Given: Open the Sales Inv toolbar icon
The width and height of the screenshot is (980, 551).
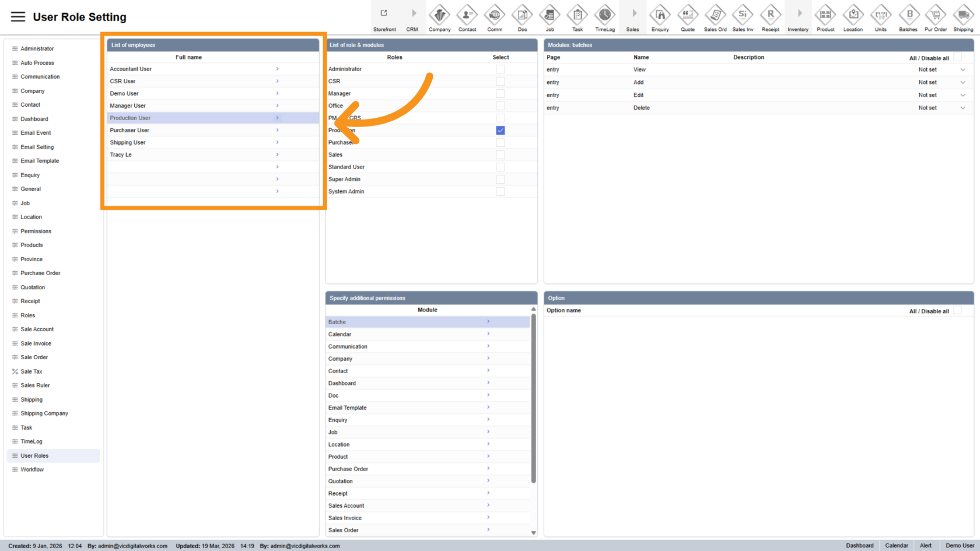Looking at the screenshot, I should coord(743,15).
